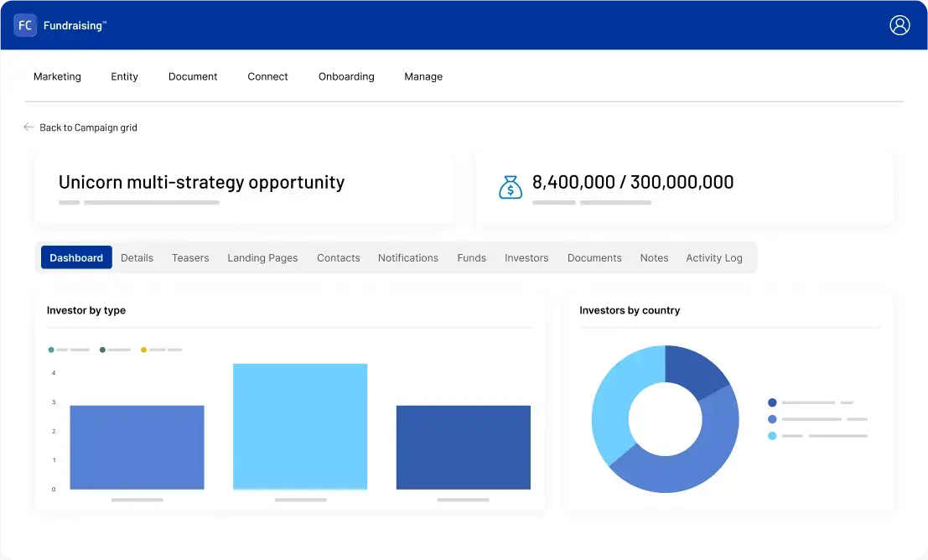Open the Activity Log tab
The width and height of the screenshot is (928, 560).
pos(714,257)
